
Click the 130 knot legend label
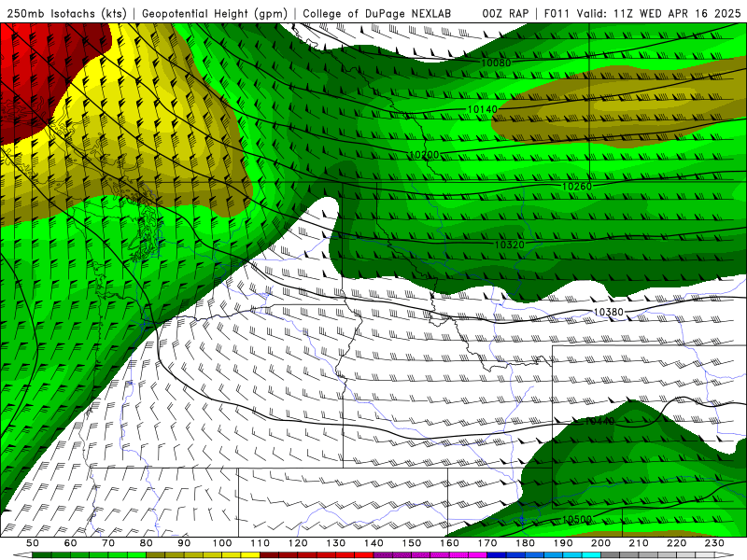336,543
